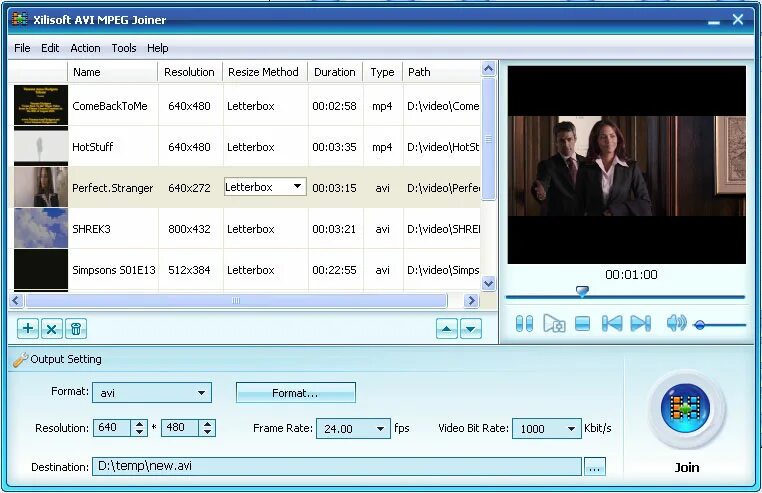Click the Join film icon button

pos(686,408)
